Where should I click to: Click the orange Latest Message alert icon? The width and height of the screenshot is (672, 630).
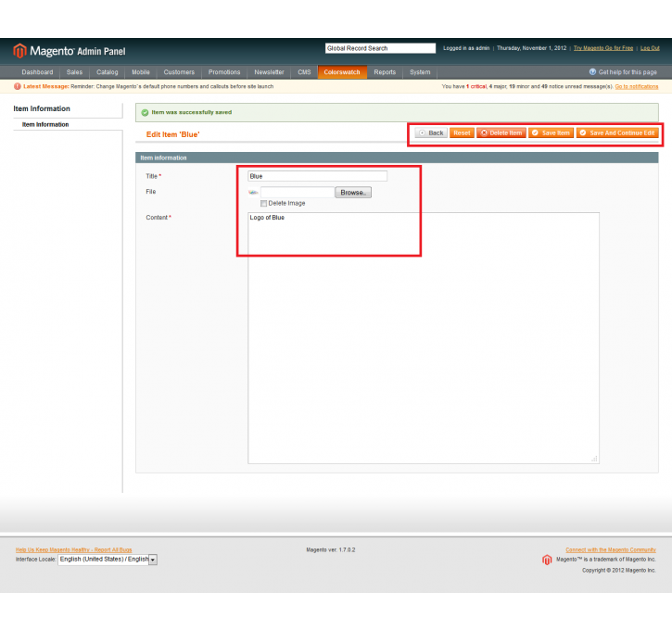coord(18,86)
